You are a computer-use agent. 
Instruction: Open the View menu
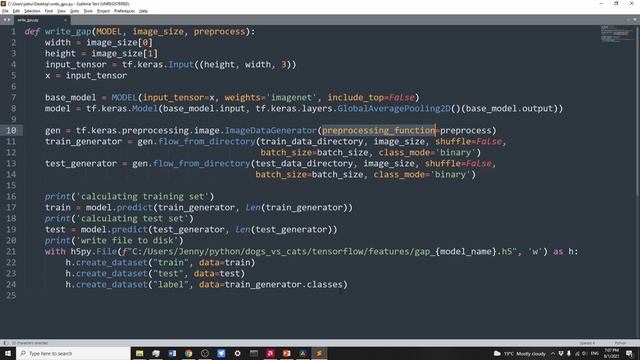coord(61,11)
